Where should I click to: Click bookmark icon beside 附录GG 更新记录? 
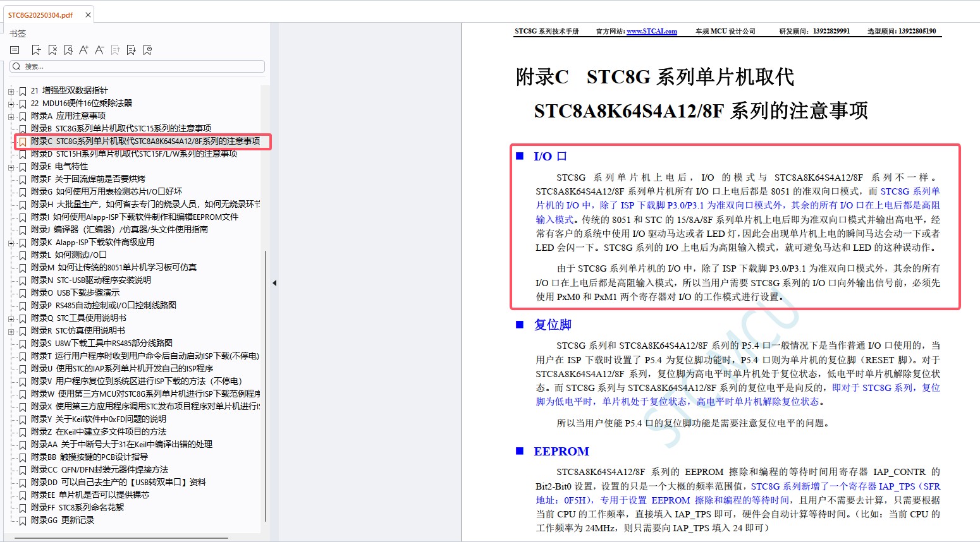(23, 521)
